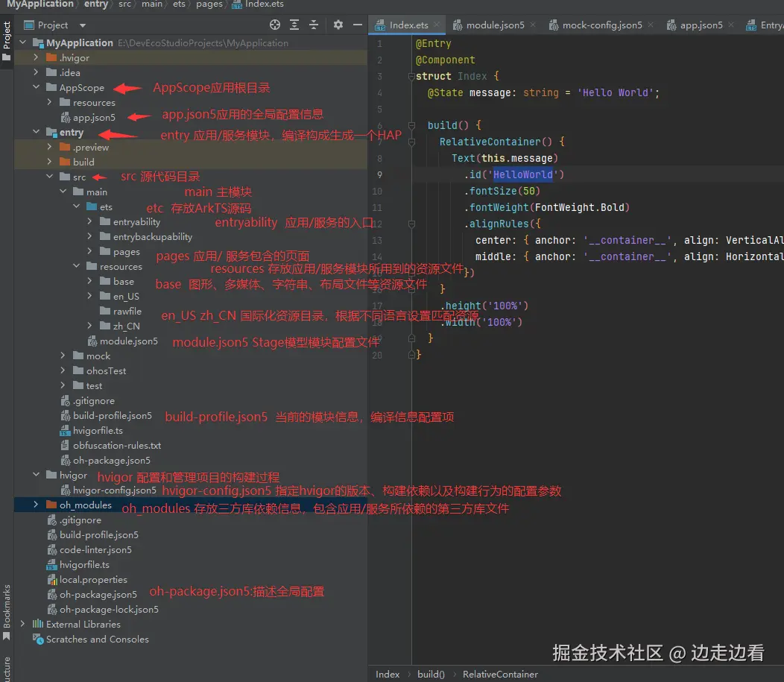Click line number 9 in the gutter
The height and width of the screenshot is (682, 784).
click(379, 174)
